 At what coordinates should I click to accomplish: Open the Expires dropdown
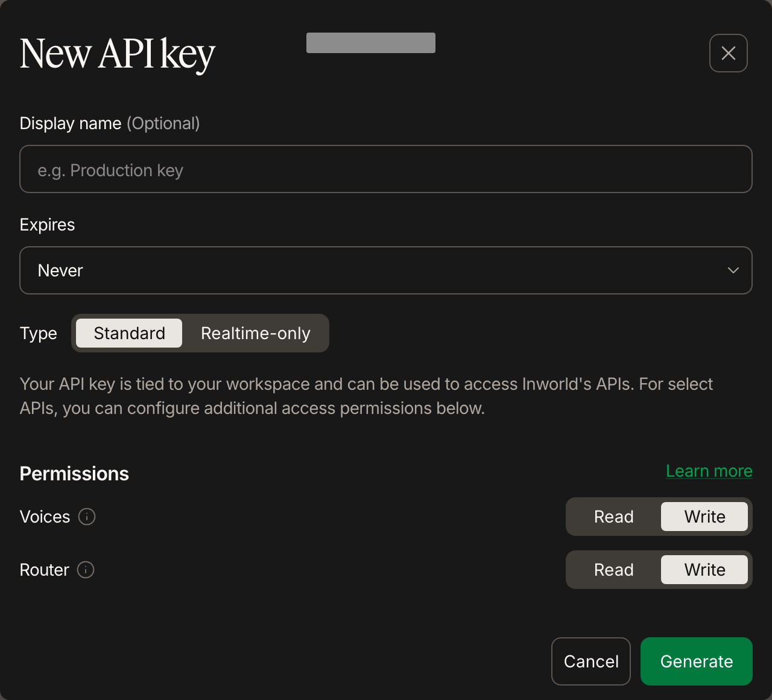(386, 270)
